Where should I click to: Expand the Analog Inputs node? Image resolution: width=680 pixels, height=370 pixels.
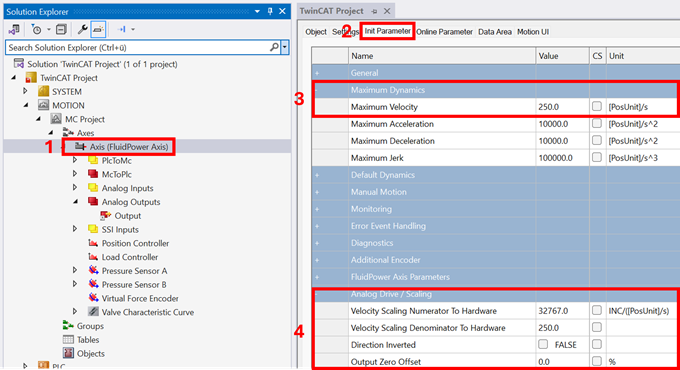coord(75,188)
